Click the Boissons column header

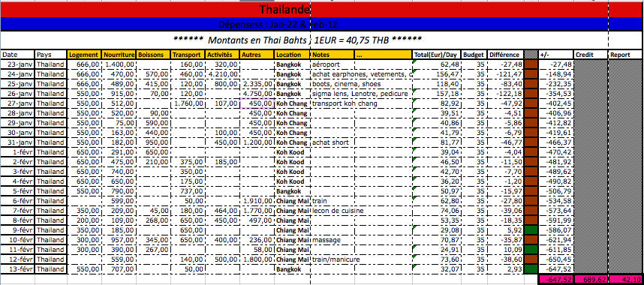153,55
